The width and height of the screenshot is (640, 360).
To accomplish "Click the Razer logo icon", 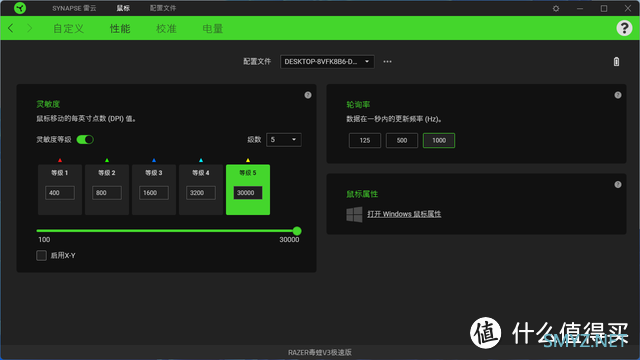I will [20, 8].
